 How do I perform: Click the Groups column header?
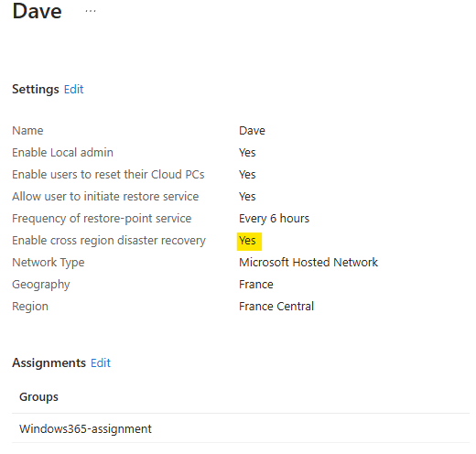pyautogui.click(x=38, y=397)
